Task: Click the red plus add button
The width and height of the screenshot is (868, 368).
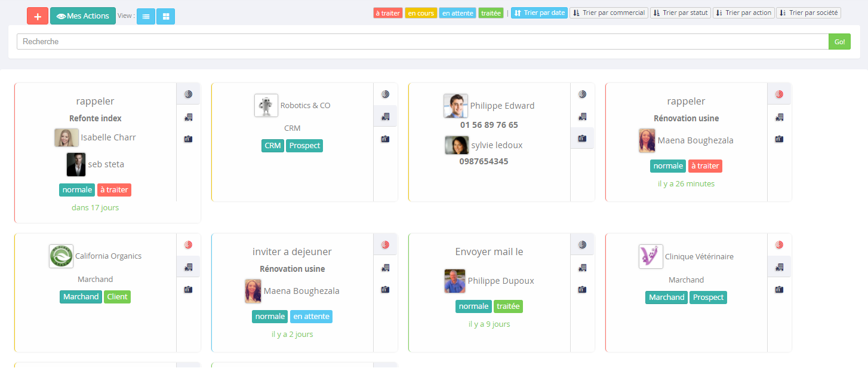Action: (x=38, y=16)
